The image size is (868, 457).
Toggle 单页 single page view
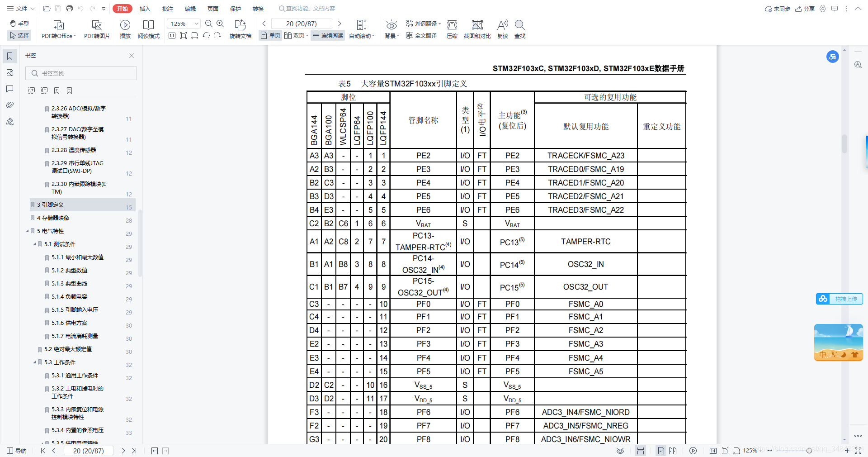point(270,35)
